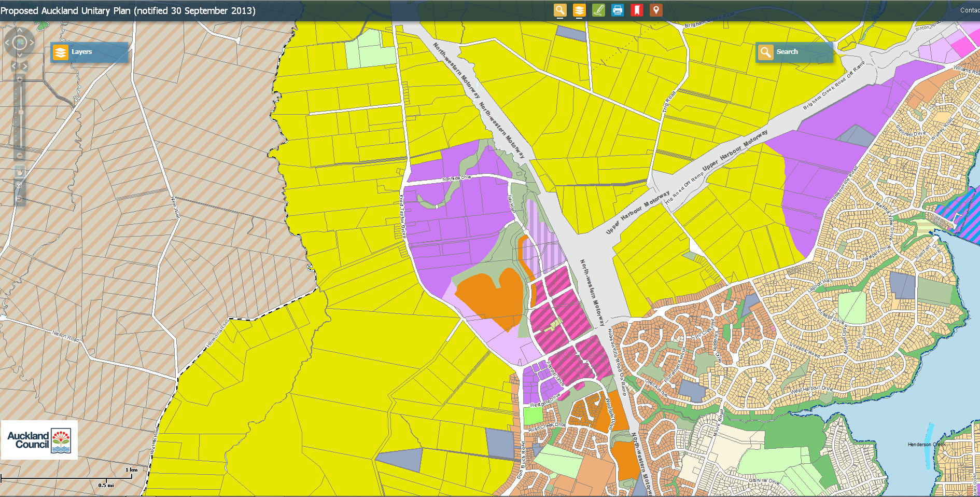Go to the next map extent
980x497 pixels.
click(25, 66)
